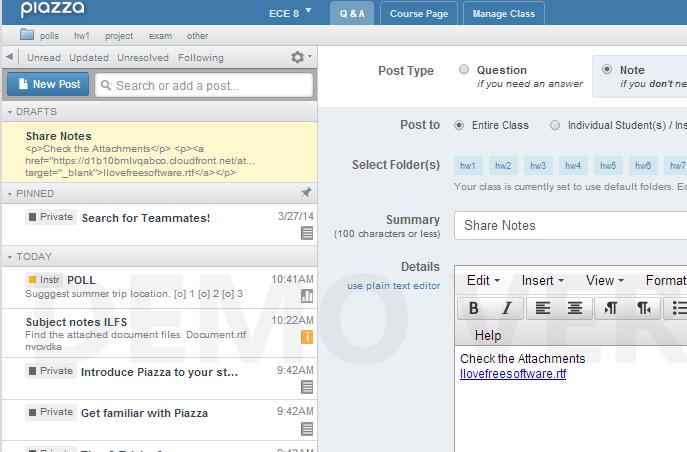The width and height of the screenshot is (687, 452).
Task: Click the Piazza logo
Action: 53,8
